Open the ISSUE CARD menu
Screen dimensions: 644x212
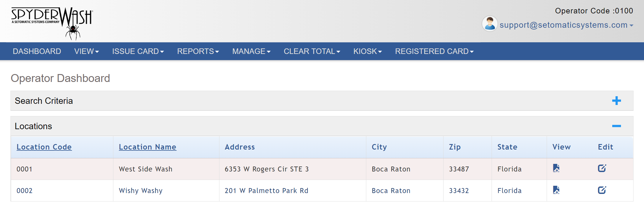pos(138,51)
